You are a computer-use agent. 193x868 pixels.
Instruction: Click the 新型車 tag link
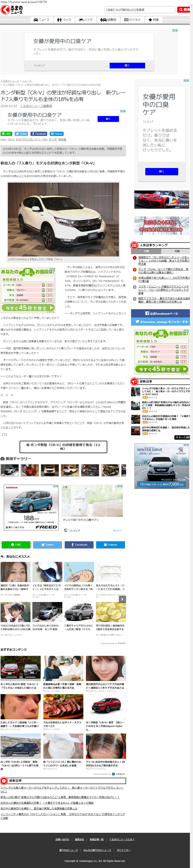(x=62, y=140)
